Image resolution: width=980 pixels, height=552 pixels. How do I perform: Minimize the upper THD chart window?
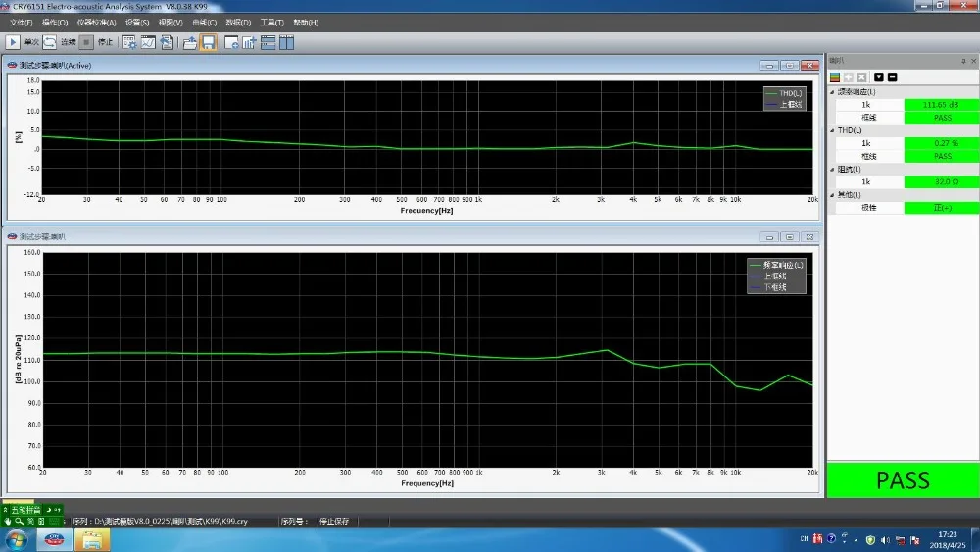[x=769, y=65]
